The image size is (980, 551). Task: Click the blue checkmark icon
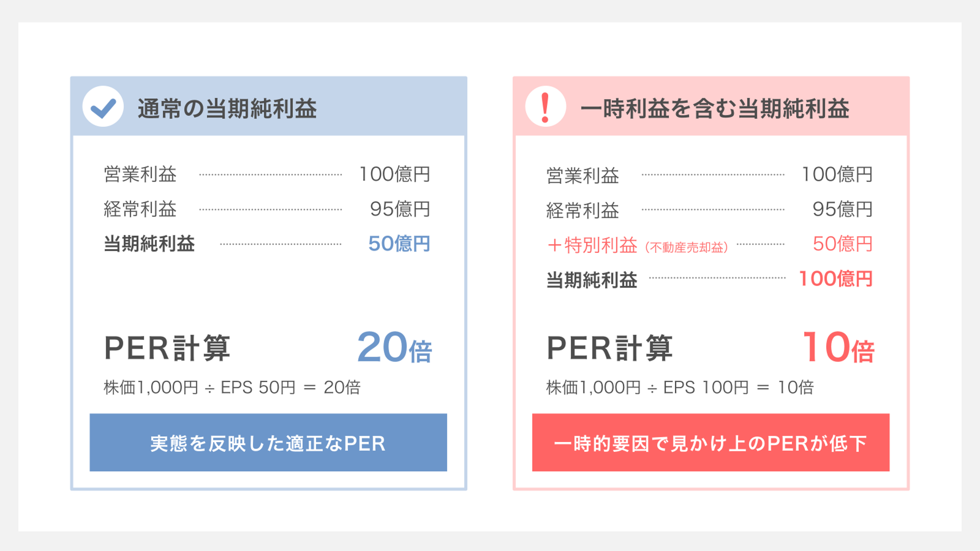[103, 107]
